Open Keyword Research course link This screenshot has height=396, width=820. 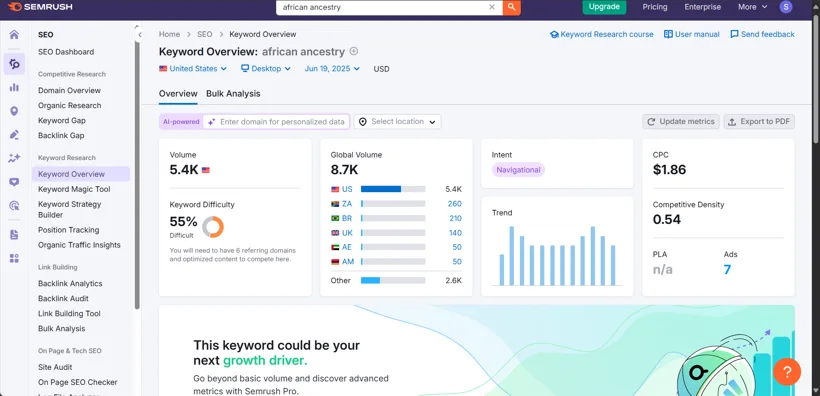(602, 34)
